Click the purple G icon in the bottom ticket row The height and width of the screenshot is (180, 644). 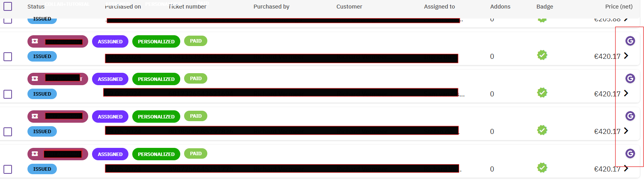(630, 153)
